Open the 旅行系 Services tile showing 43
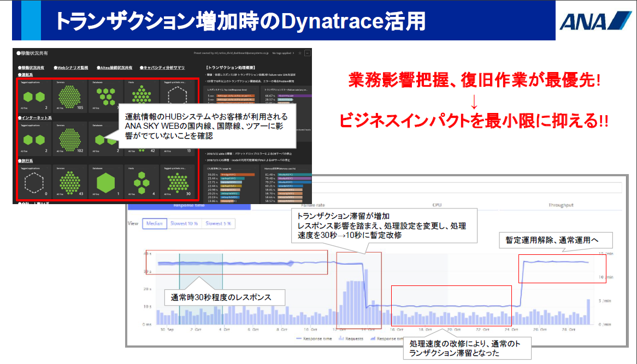 coord(70,181)
